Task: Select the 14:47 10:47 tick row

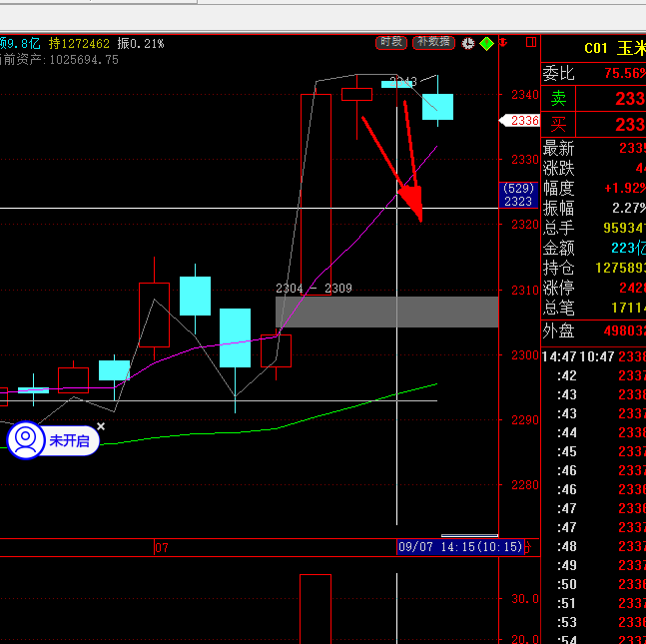Action: click(x=594, y=356)
